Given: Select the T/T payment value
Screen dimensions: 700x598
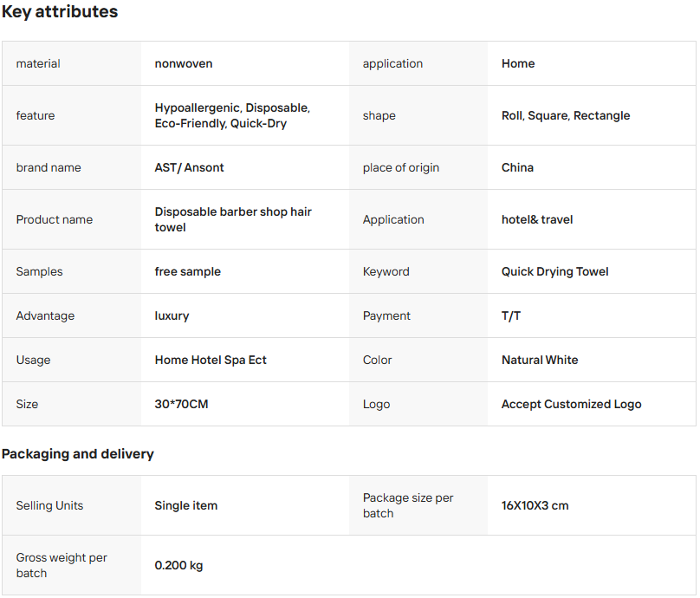Looking at the screenshot, I should (511, 315).
